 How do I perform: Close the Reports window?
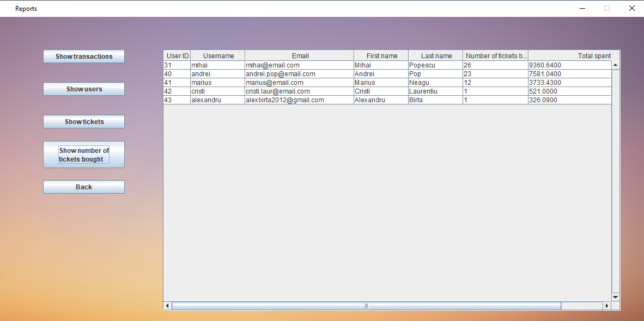tap(631, 8)
